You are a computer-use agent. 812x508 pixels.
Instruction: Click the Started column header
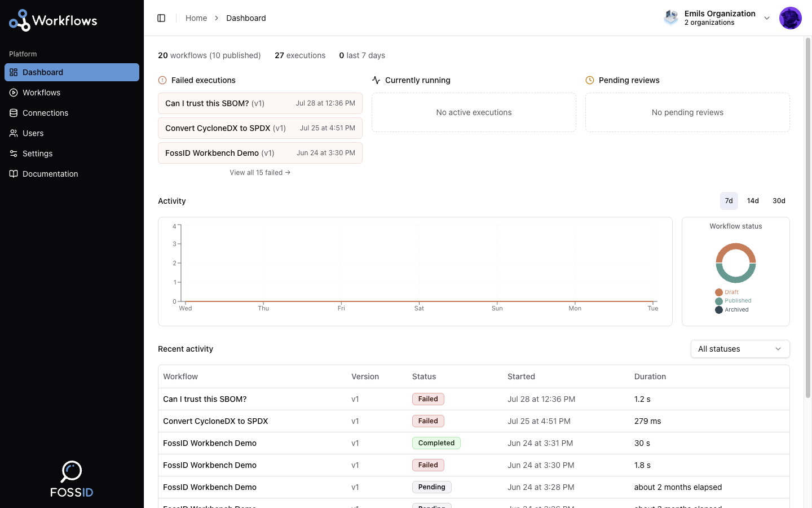pos(521,376)
